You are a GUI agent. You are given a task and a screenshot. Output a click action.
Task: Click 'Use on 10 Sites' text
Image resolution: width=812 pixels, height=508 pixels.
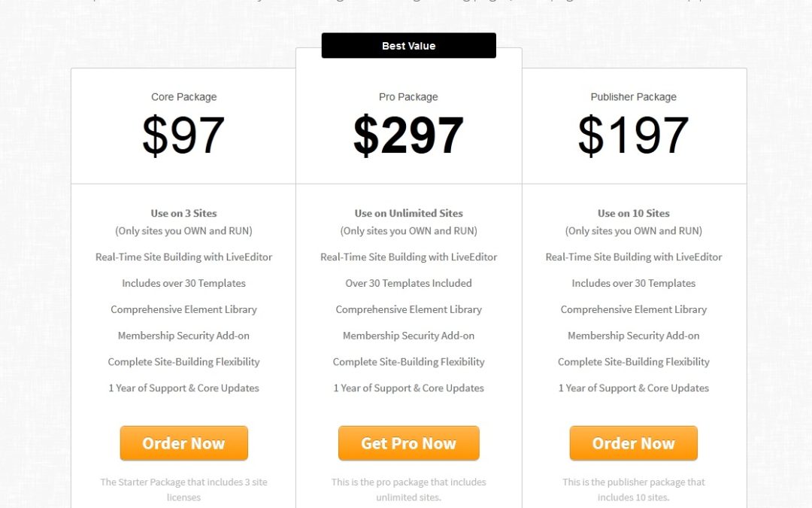[633, 213]
